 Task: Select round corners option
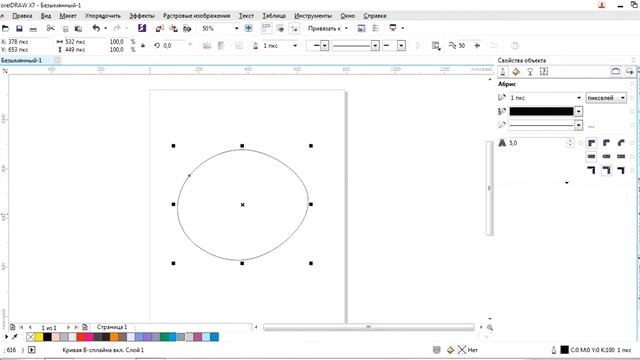(x=607, y=143)
